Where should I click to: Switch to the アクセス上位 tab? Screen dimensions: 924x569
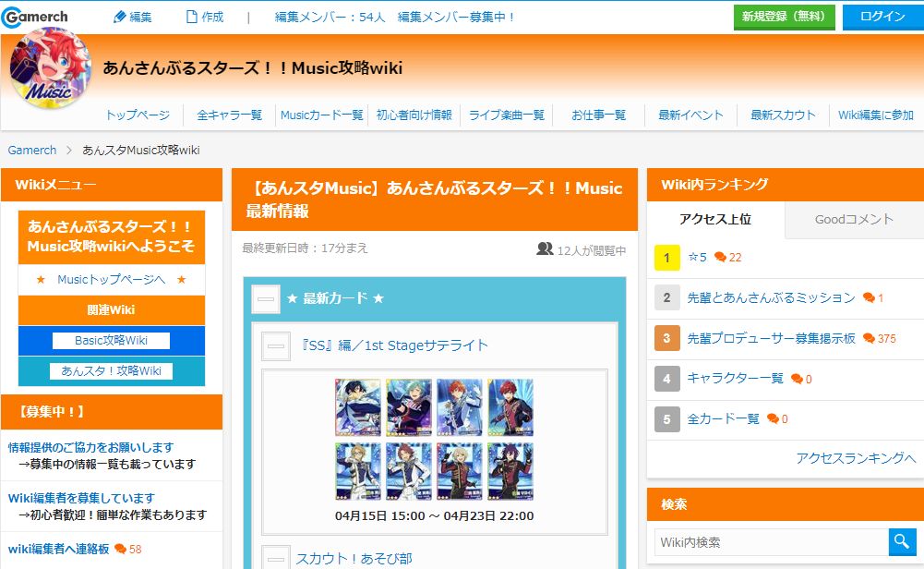(715, 219)
